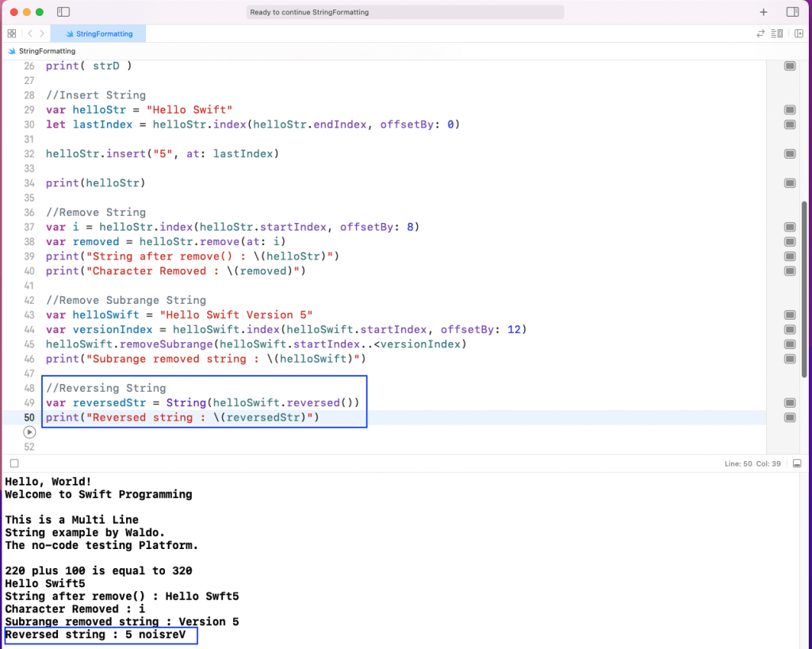The height and width of the screenshot is (649, 812).
Task: Open the related items grid menu
Action: (x=11, y=33)
